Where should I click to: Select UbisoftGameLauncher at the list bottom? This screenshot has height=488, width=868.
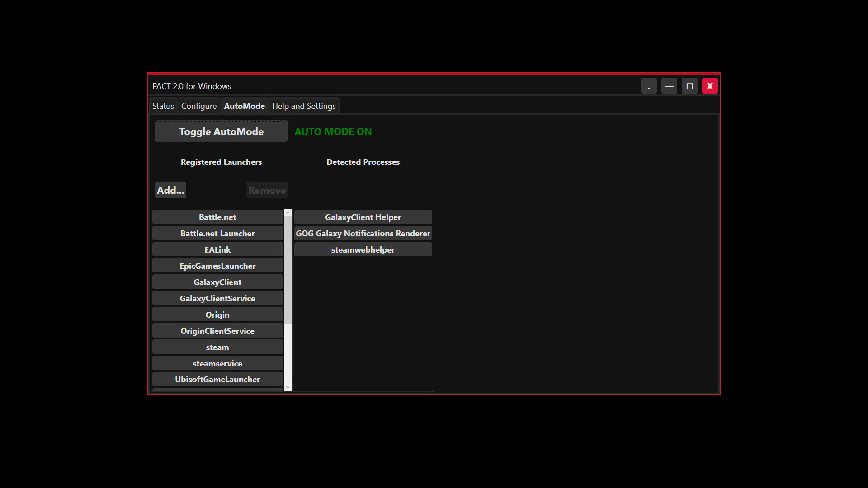coord(217,379)
